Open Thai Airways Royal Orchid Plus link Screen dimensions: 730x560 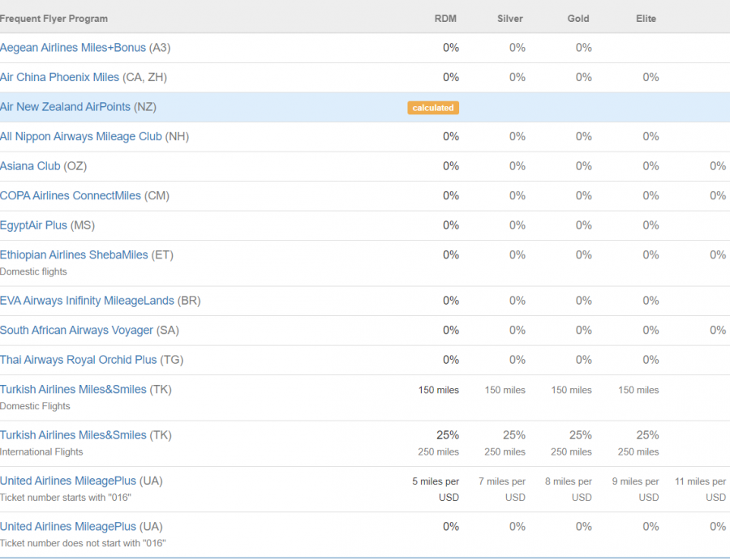(x=79, y=360)
